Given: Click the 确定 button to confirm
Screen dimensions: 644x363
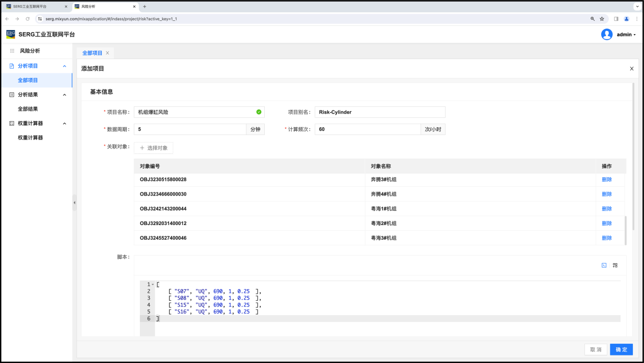Looking at the screenshot, I should coord(621,350).
